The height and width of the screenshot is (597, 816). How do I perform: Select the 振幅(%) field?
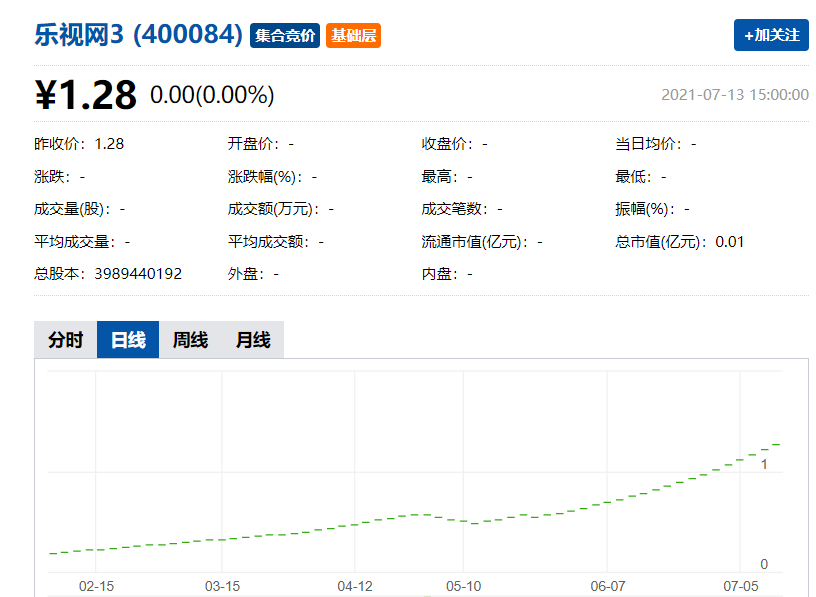coord(653,209)
